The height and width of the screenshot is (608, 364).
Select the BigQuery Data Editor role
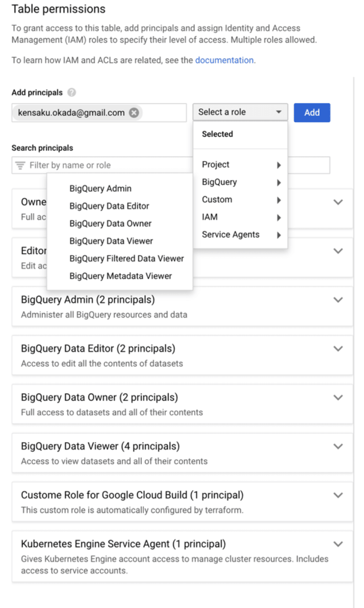pos(109,206)
